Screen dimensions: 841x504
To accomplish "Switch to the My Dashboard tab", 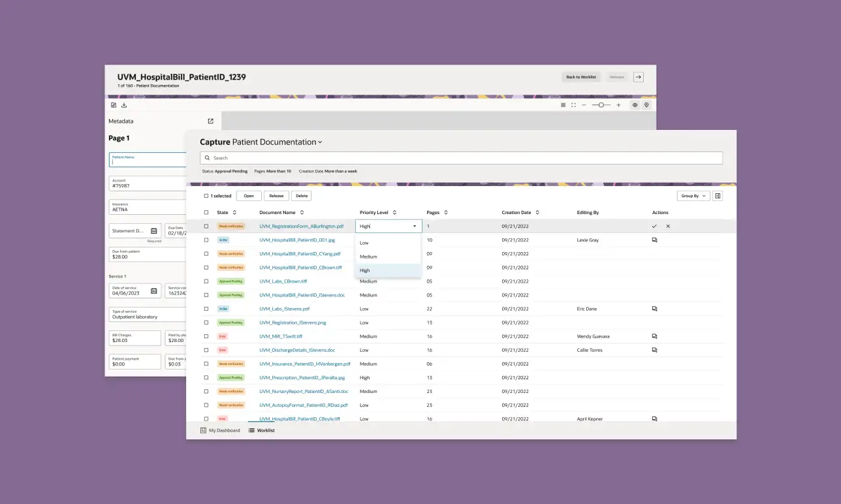I will click(220, 430).
